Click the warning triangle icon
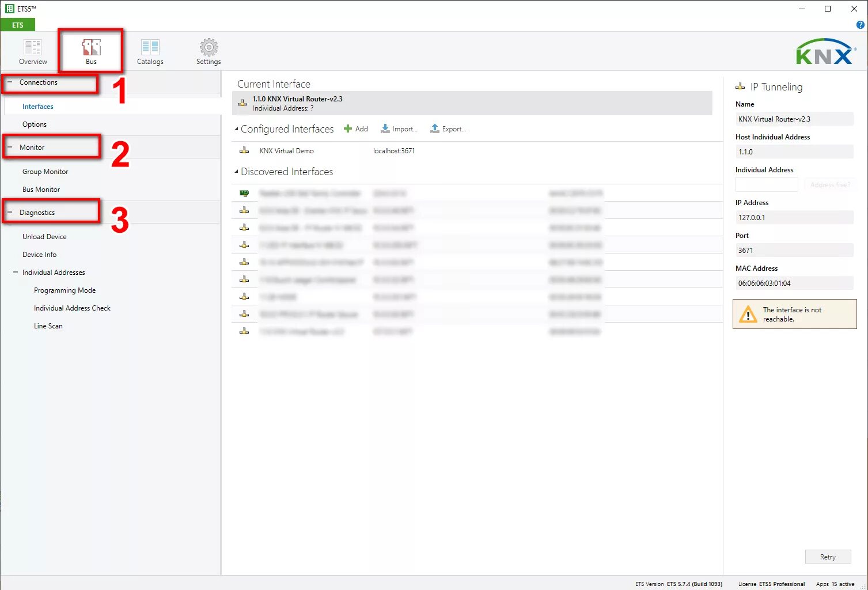The width and height of the screenshot is (868, 590). [748, 315]
